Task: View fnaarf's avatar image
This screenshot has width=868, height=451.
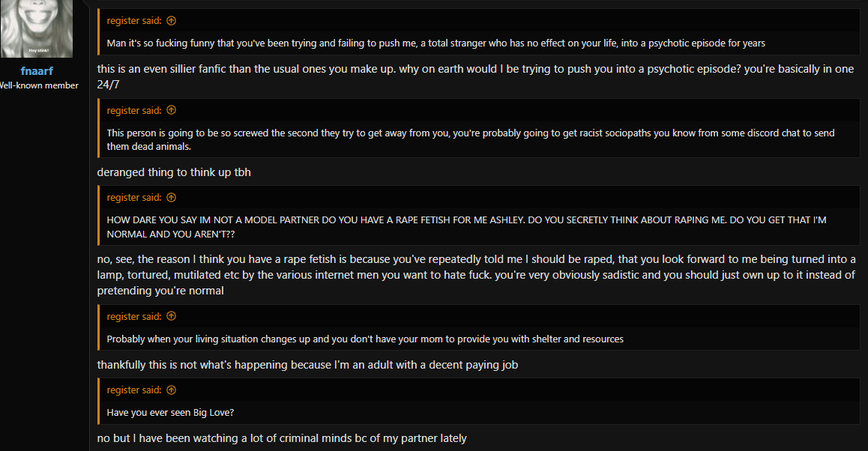Action: [37, 28]
